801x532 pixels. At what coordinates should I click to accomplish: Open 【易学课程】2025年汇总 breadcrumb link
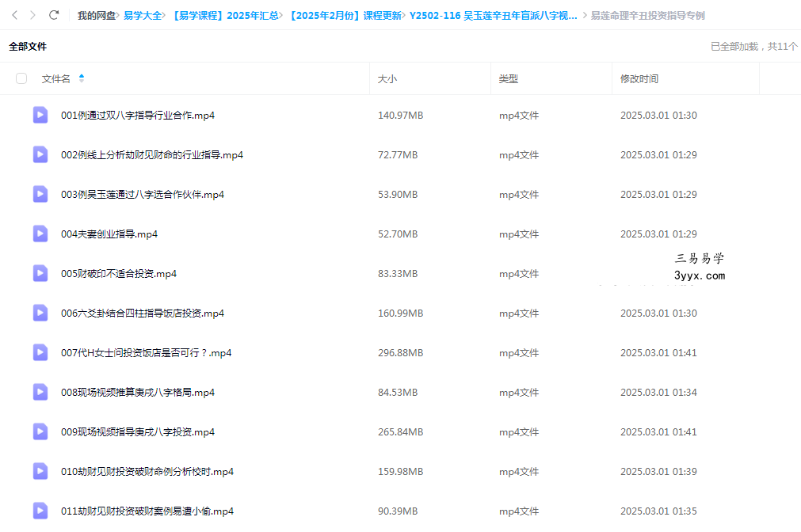(224, 16)
